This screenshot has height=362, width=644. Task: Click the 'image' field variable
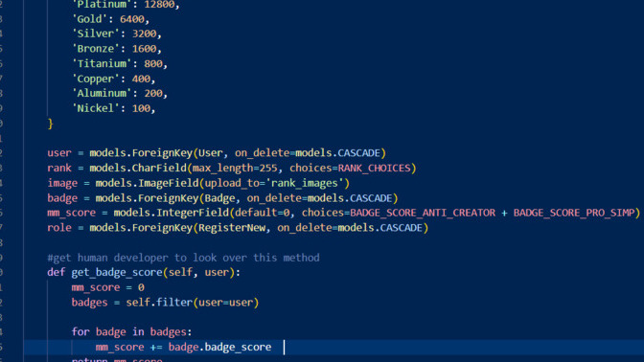pyautogui.click(x=62, y=183)
